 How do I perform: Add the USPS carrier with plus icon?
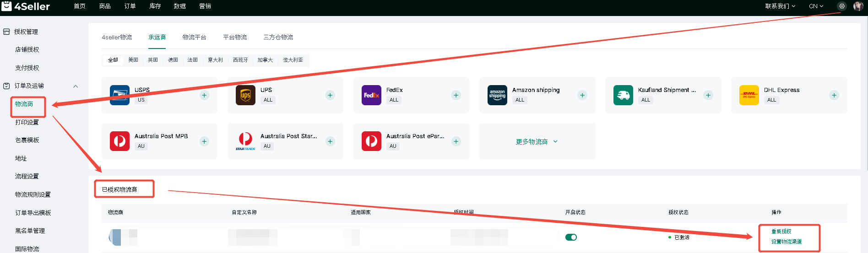pos(204,95)
